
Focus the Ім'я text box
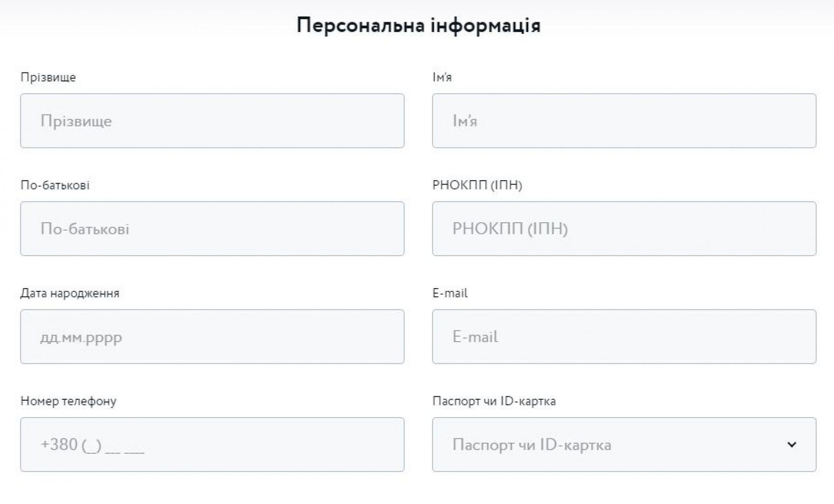624,121
